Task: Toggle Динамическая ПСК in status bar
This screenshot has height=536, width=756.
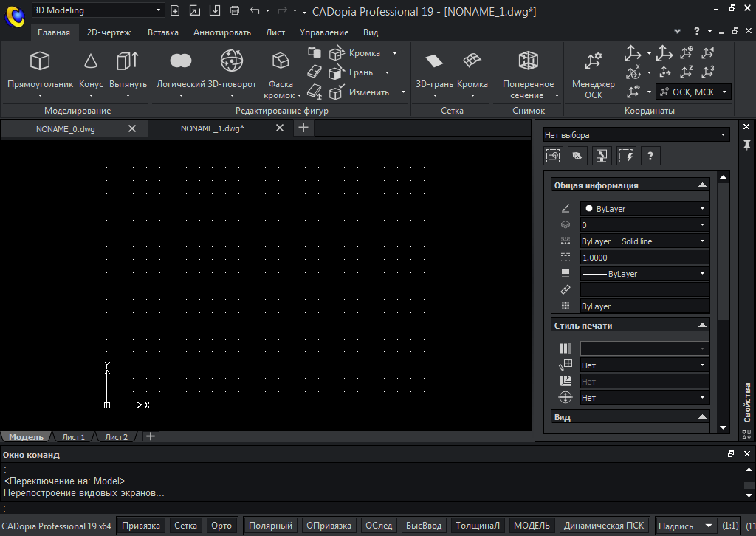Action: 604,526
